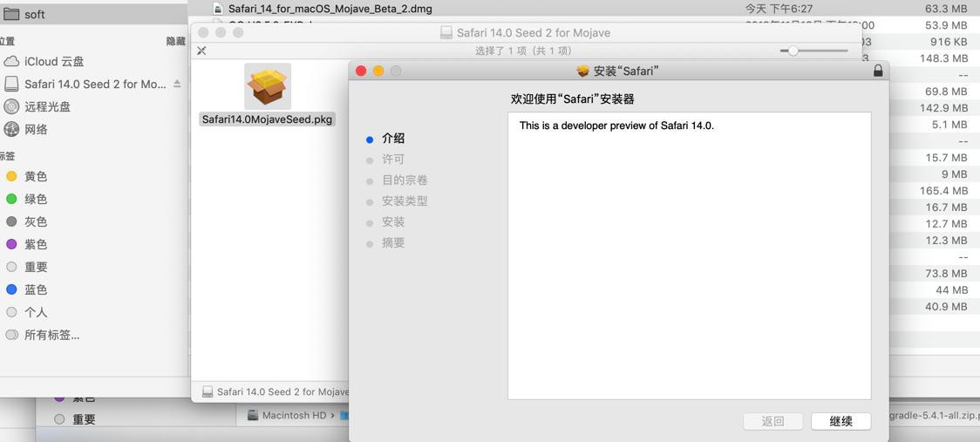Open iCloud 云盘 in Finder sidebar
Screen dimensions: 980x442
tap(54, 61)
